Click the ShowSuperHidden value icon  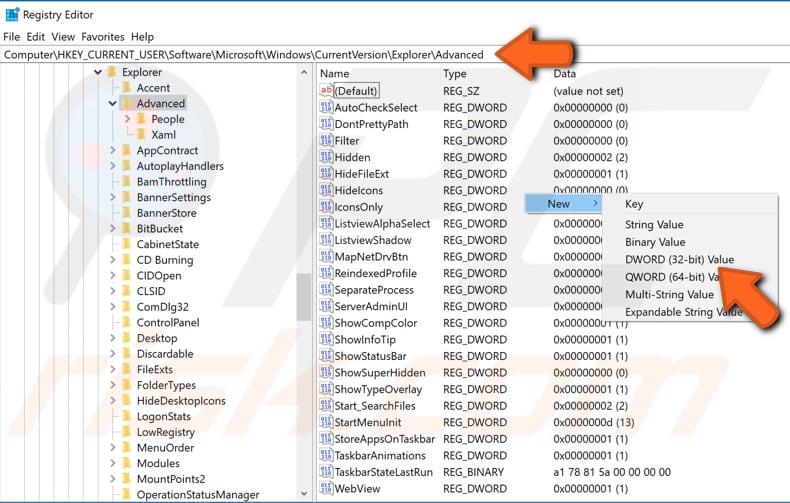pyautogui.click(x=326, y=373)
